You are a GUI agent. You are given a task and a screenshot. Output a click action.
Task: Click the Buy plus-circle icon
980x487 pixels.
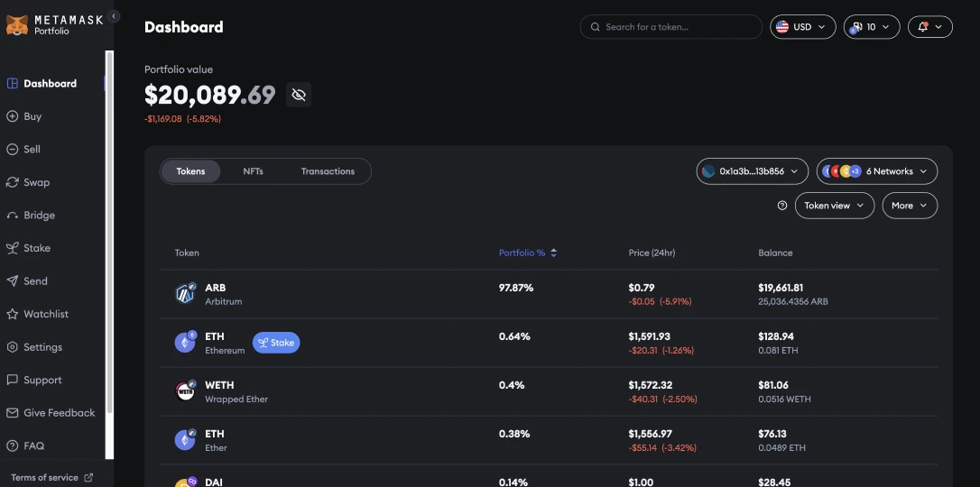12,116
